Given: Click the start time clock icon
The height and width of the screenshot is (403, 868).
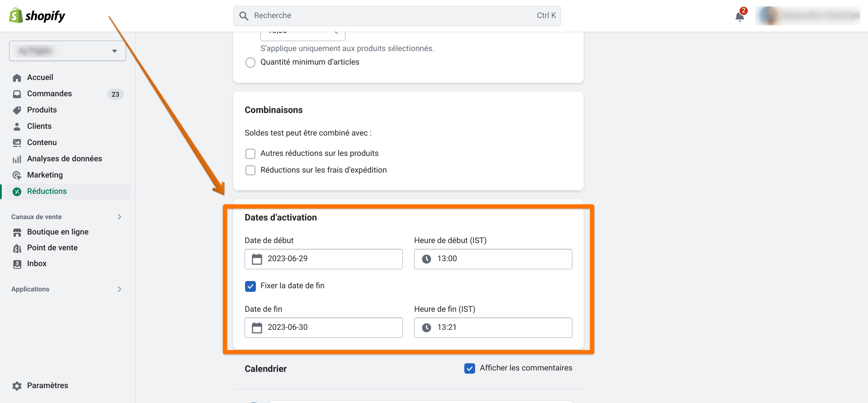Looking at the screenshot, I should (426, 259).
